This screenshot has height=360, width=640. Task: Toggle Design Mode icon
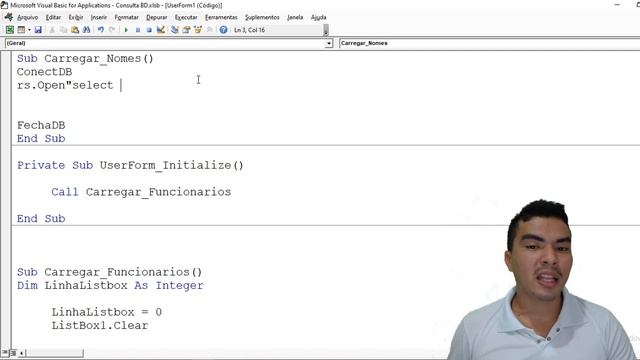pos(160,30)
